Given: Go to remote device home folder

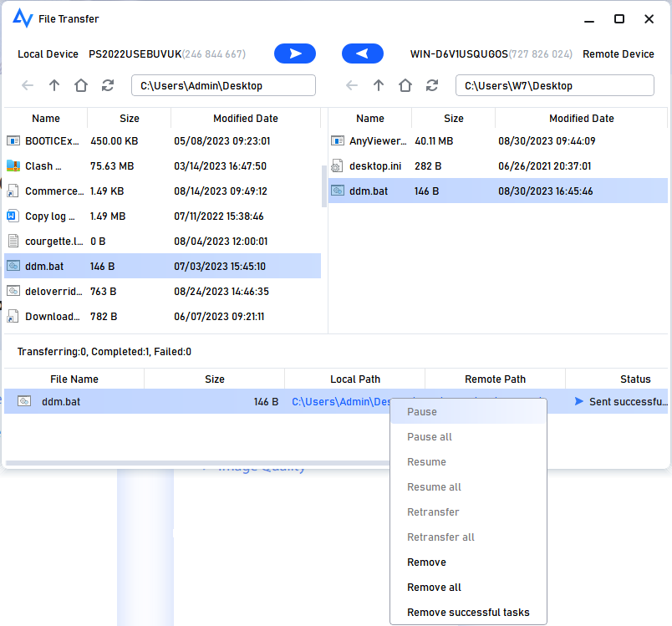Looking at the screenshot, I should click(405, 86).
